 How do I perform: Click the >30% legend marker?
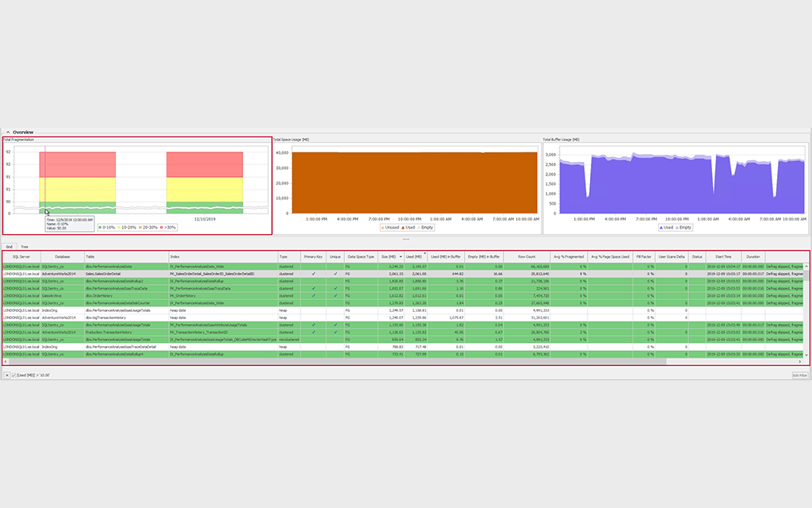click(162, 228)
